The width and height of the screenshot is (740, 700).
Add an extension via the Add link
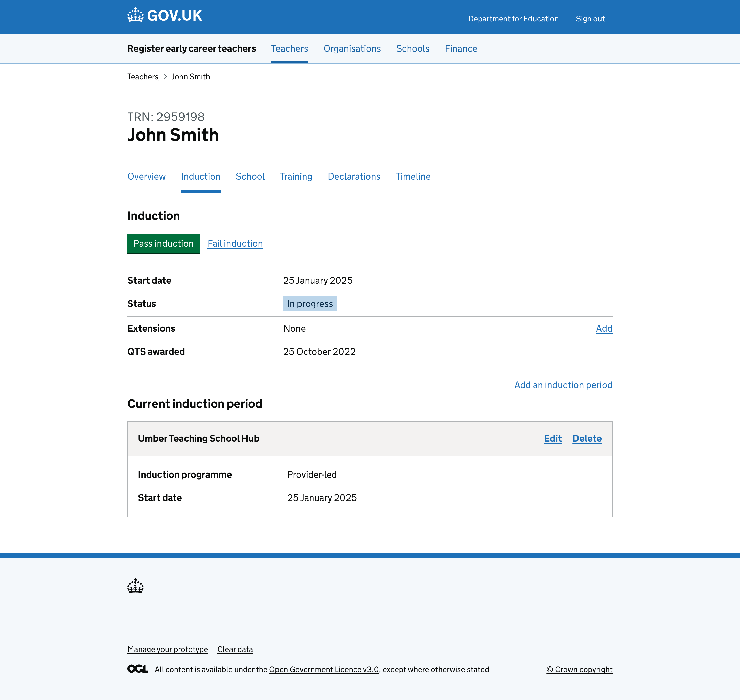click(604, 328)
